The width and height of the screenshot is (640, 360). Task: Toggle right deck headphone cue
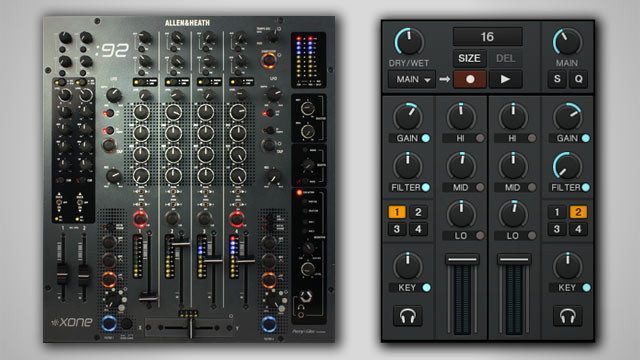[567, 316]
